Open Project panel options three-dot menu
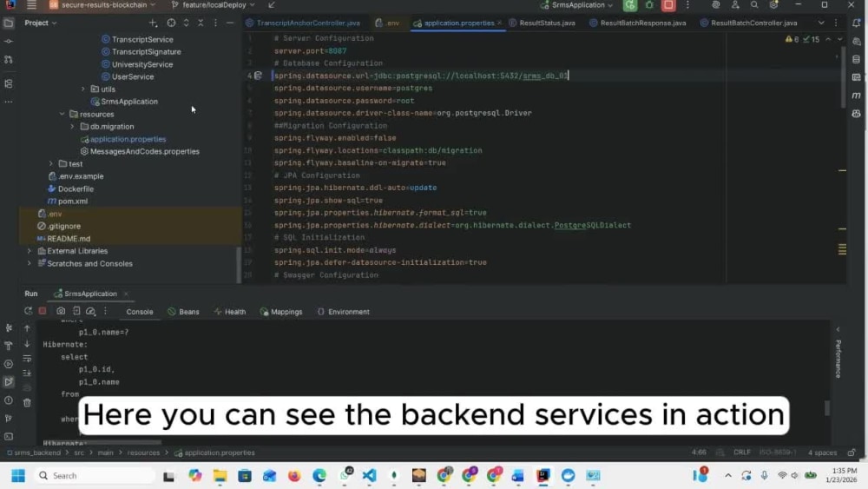The height and width of the screenshot is (489, 868). point(215,23)
